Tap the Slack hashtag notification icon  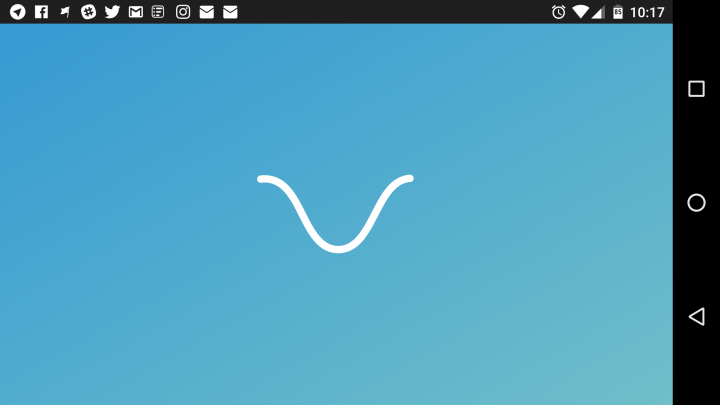tap(89, 12)
